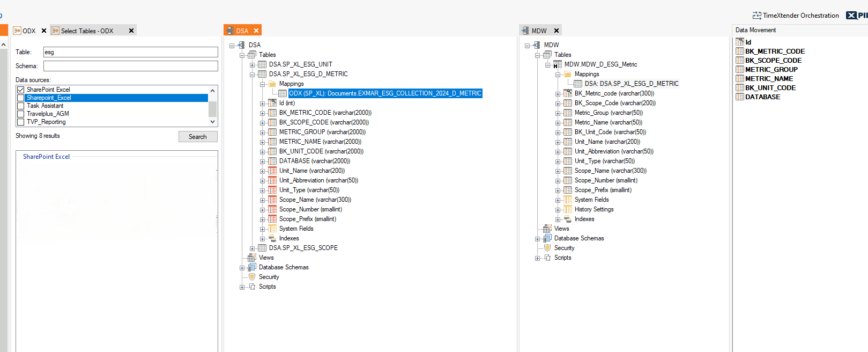Click the Id field icon in Data Movement

[740, 42]
